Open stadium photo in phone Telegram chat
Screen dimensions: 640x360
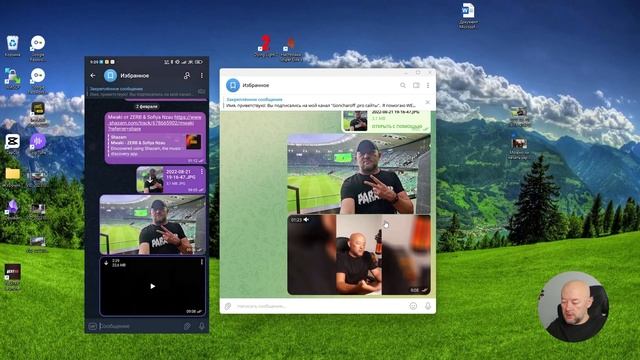153,224
